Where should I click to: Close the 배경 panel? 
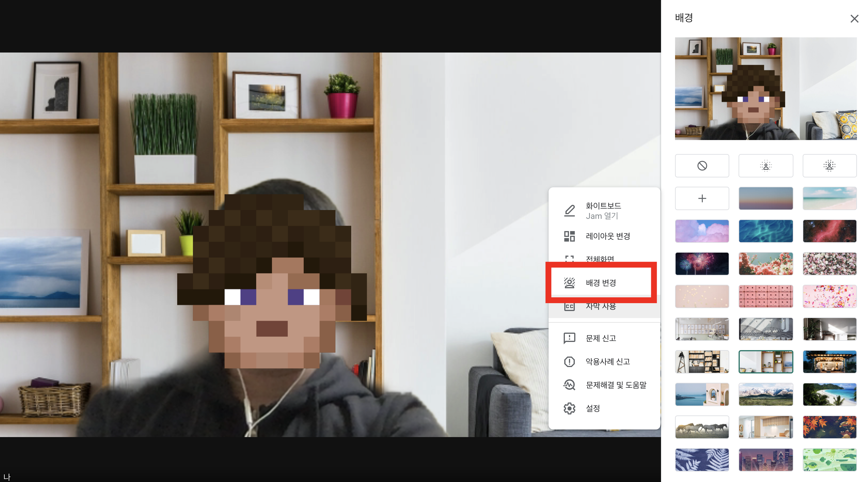(854, 19)
